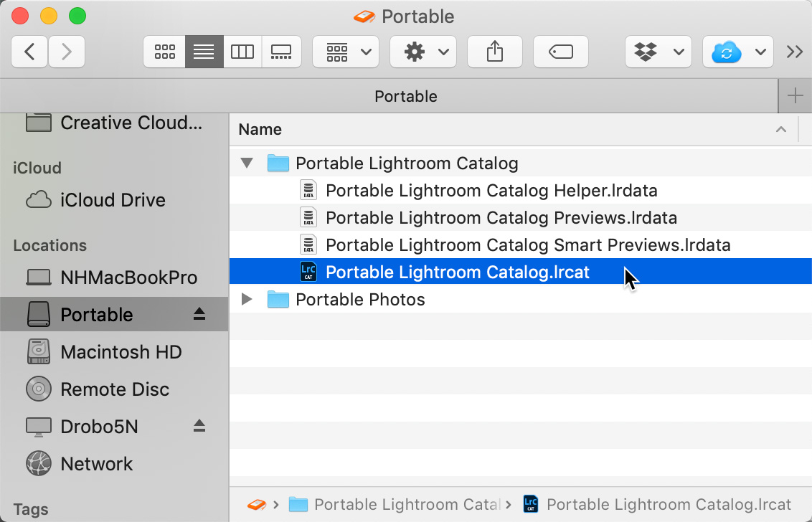
Task: Open the Dropbox toolbar menu
Action: coord(658,52)
